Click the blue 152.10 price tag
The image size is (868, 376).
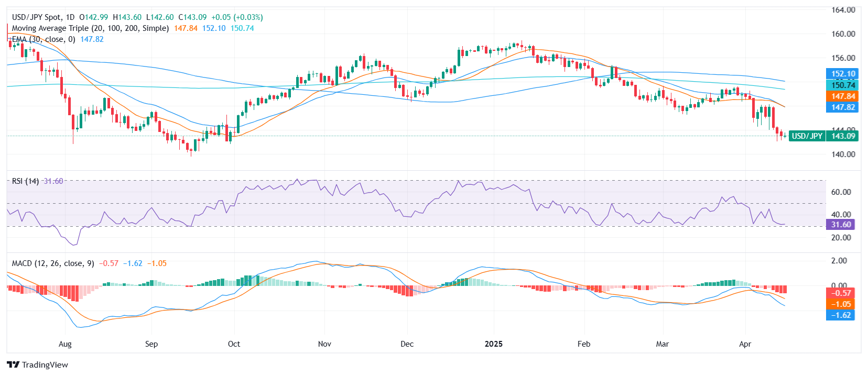(x=842, y=74)
